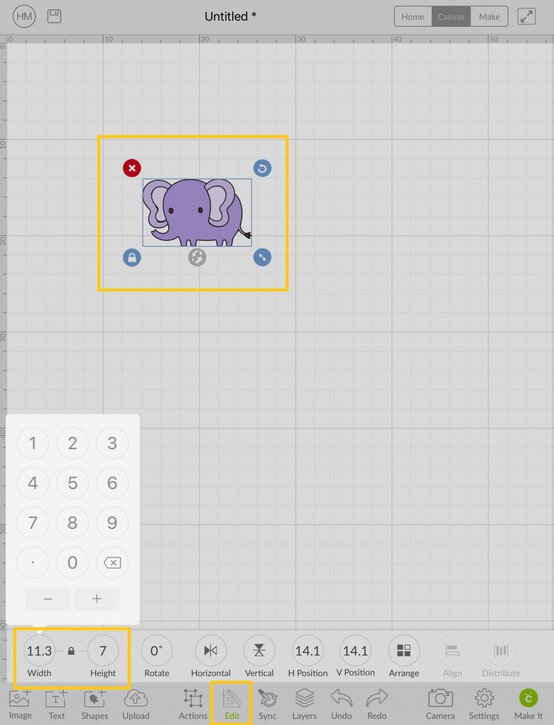Open the Rotate field showing 0°
This screenshot has width=554, height=725.
156,651
